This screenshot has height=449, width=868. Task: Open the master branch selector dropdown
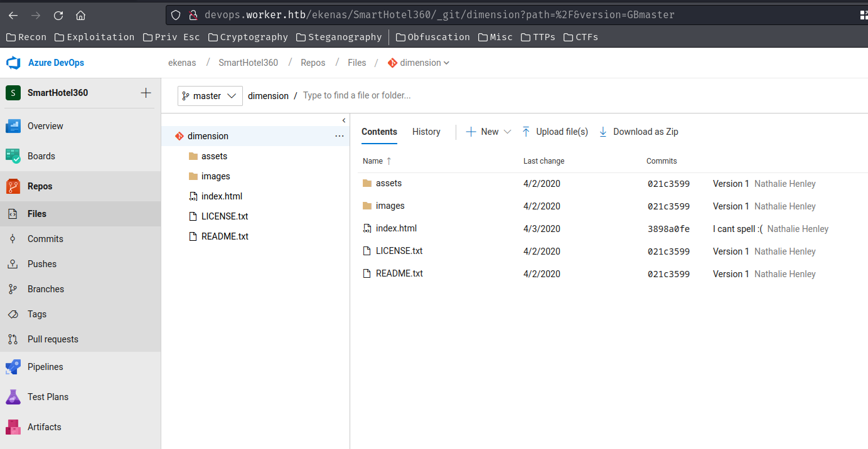(x=210, y=96)
